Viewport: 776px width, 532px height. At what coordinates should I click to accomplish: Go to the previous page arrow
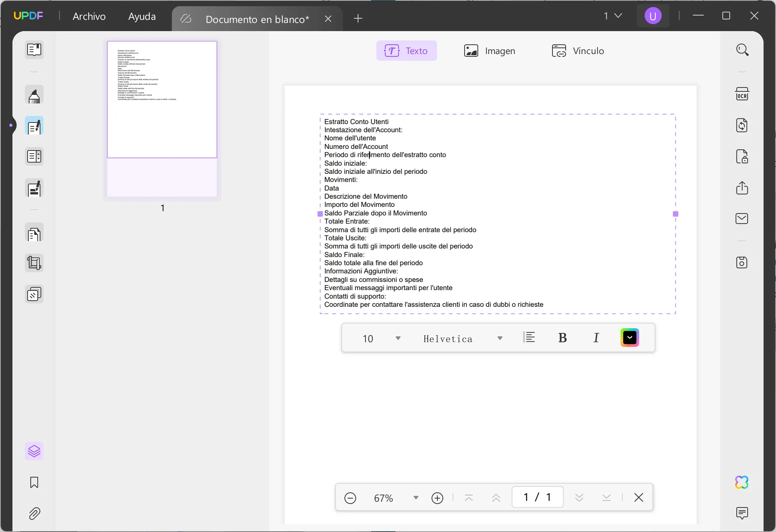pyautogui.click(x=496, y=498)
